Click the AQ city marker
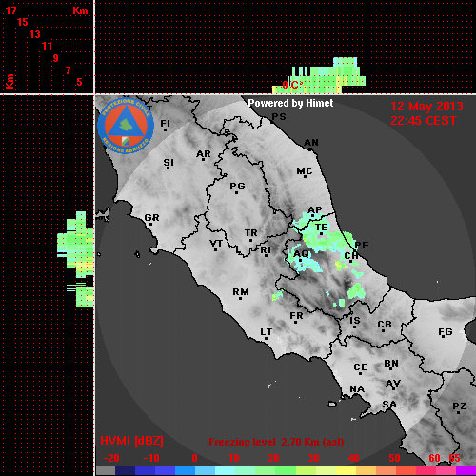Viewport: 476px width, 476px height. [x=300, y=261]
